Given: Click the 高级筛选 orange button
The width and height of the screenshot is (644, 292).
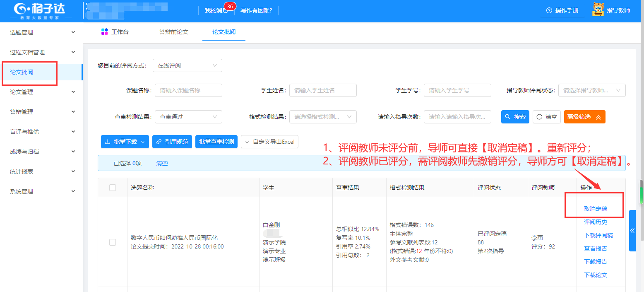Looking at the screenshot, I should click(584, 117).
